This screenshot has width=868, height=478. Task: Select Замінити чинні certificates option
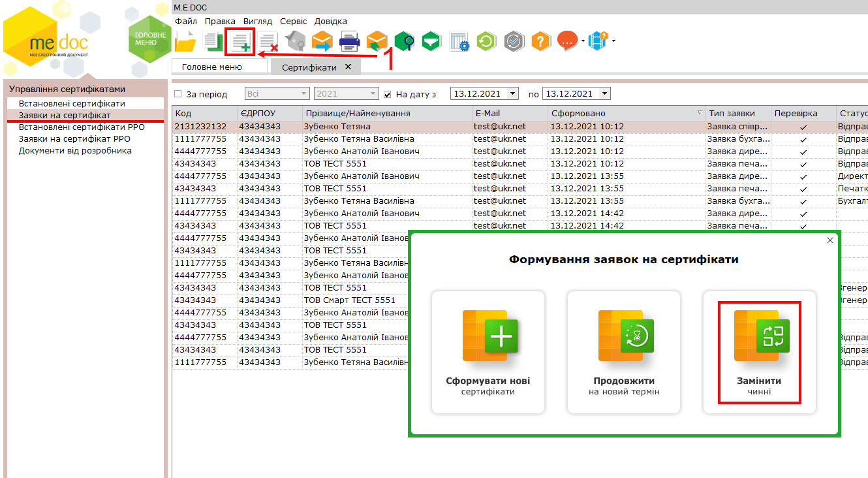tap(760, 352)
